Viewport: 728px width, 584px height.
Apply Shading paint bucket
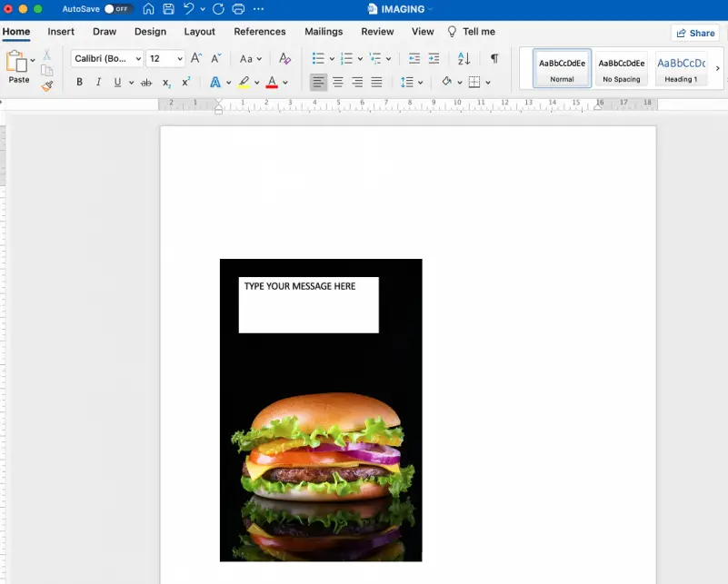(x=446, y=82)
